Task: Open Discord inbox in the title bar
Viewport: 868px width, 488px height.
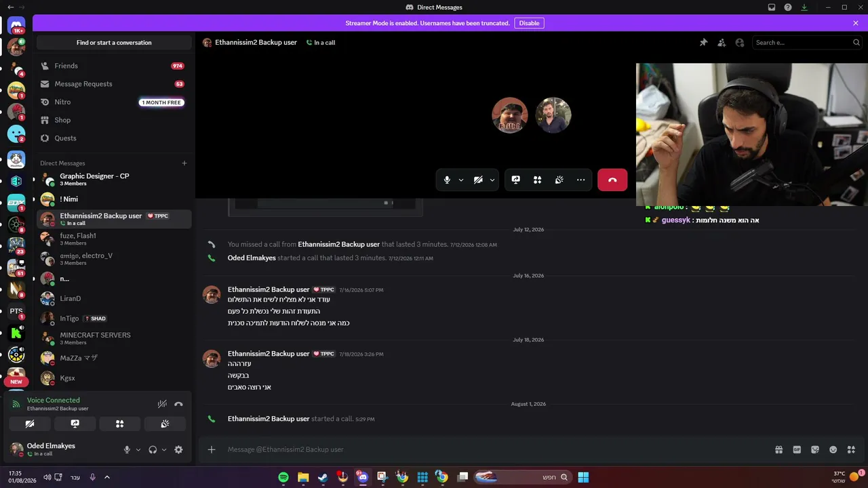Action: pyautogui.click(x=772, y=7)
